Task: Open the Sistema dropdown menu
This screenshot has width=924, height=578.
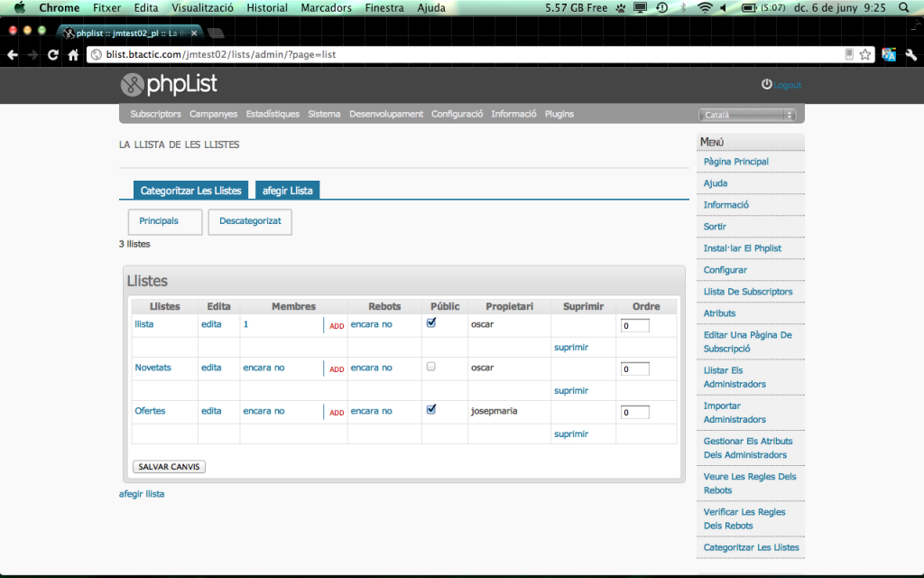Action: tap(324, 114)
